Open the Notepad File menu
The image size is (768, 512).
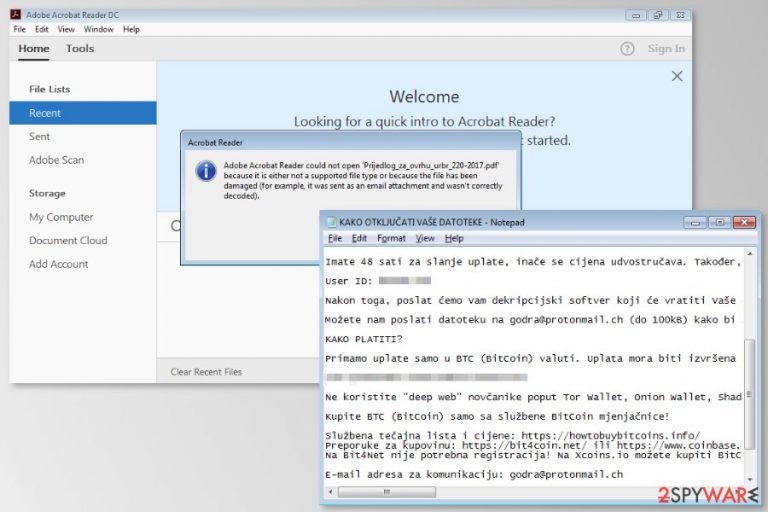(335, 238)
